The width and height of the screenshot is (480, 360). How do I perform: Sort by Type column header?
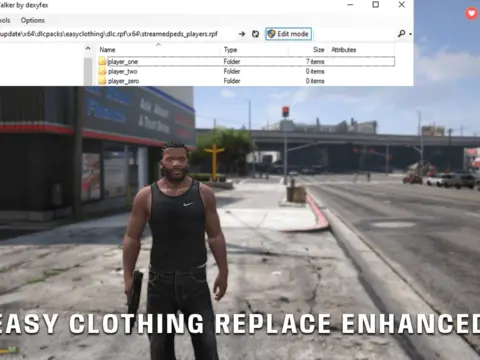(x=230, y=50)
